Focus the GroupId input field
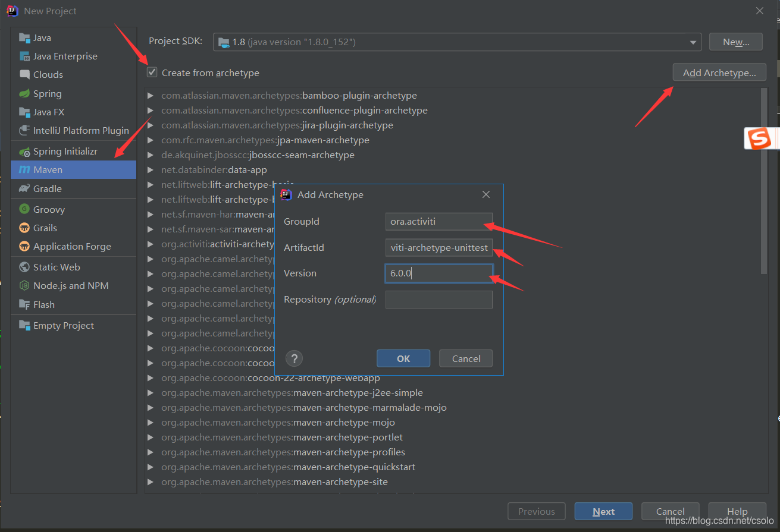 click(439, 222)
